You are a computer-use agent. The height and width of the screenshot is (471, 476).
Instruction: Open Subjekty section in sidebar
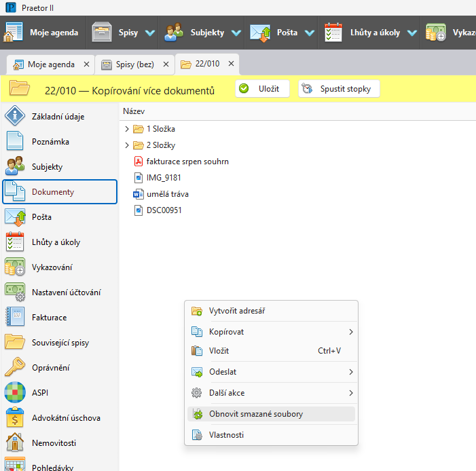pyautogui.click(x=60, y=166)
